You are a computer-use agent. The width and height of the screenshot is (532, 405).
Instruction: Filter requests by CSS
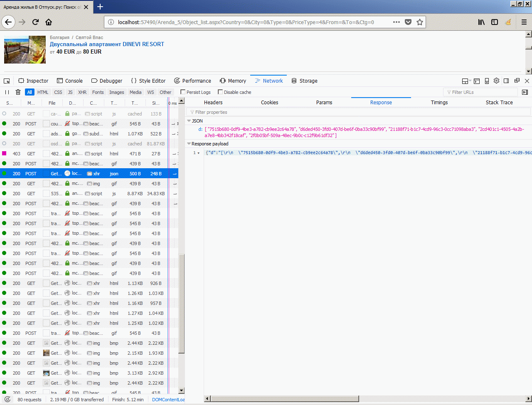[58, 92]
